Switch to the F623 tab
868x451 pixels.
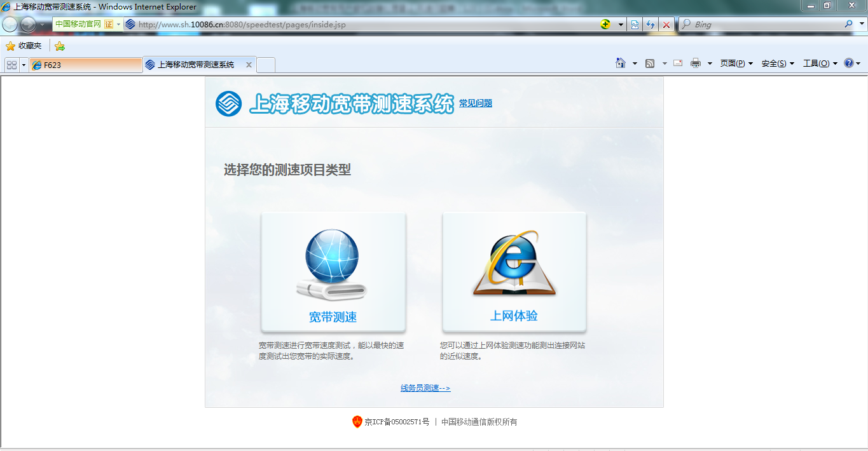point(86,65)
